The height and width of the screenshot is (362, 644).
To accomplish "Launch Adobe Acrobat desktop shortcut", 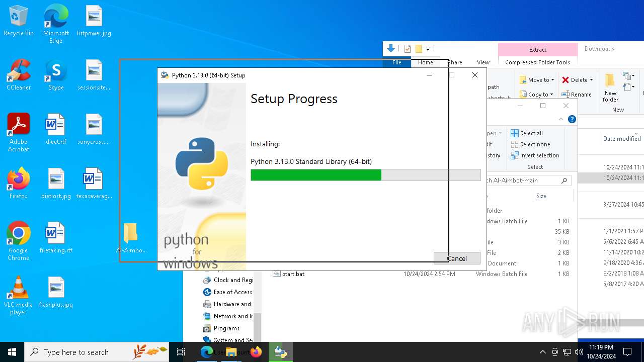I will 19,133.
